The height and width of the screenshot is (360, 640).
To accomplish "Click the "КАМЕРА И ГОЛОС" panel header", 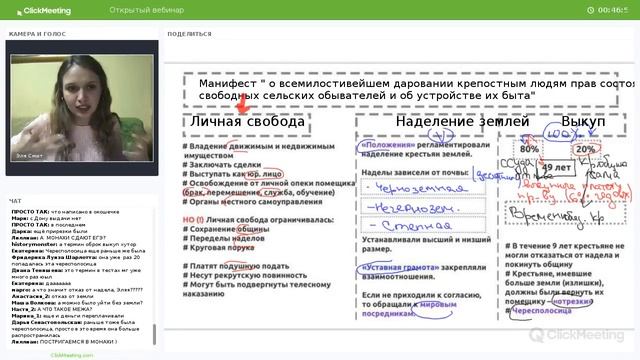I will (x=37, y=34).
